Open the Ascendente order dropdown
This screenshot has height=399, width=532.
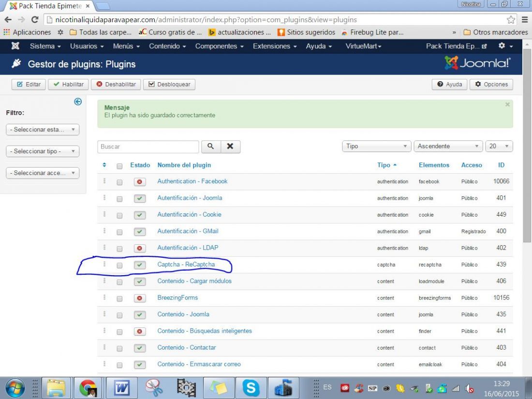click(x=448, y=146)
